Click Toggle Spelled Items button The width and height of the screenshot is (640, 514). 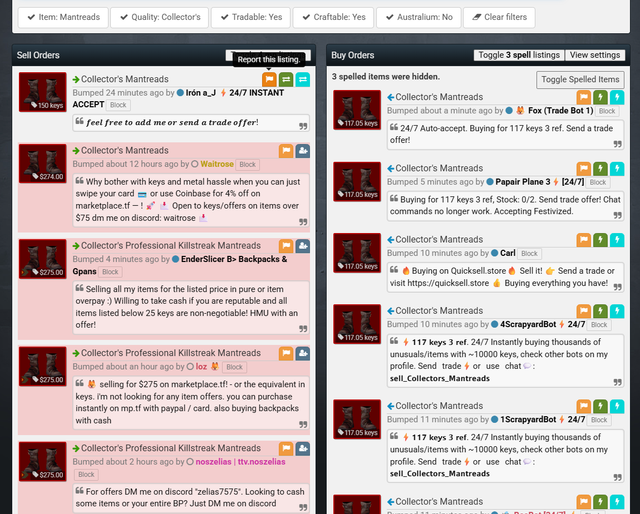(580, 80)
